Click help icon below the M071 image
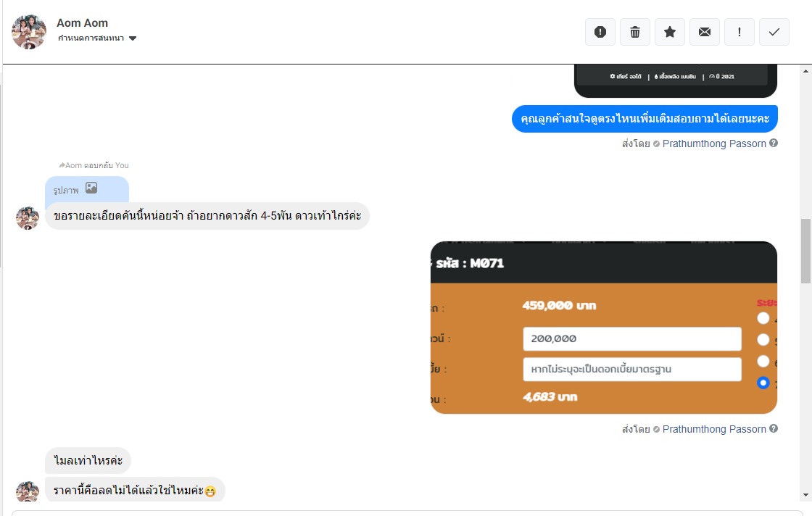Viewport: 812px width, 516px height. pyautogui.click(x=774, y=429)
